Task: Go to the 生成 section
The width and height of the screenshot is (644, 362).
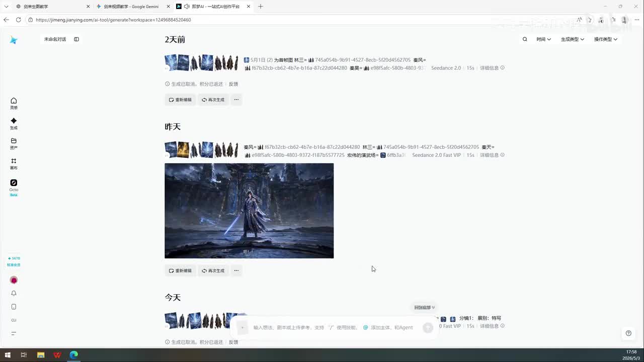Action: [x=14, y=123]
